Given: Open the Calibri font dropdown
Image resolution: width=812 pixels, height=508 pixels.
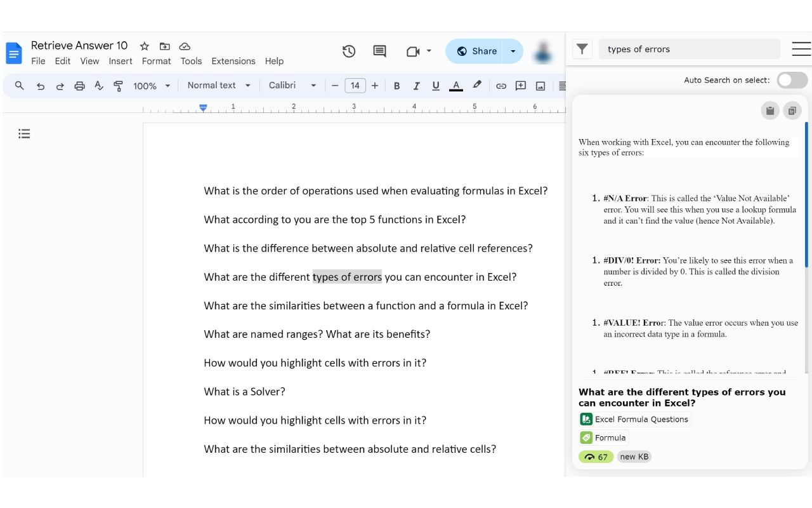Looking at the screenshot, I should (292, 86).
